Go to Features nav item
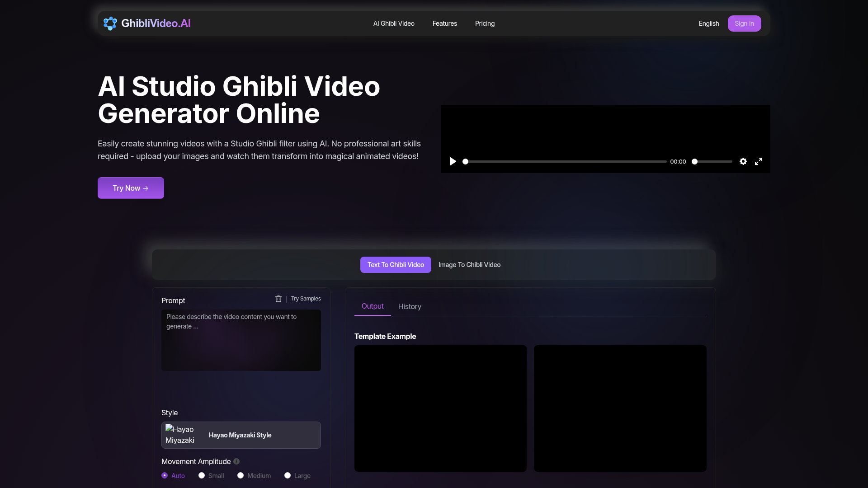This screenshot has width=868, height=488. [x=445, y=23]
